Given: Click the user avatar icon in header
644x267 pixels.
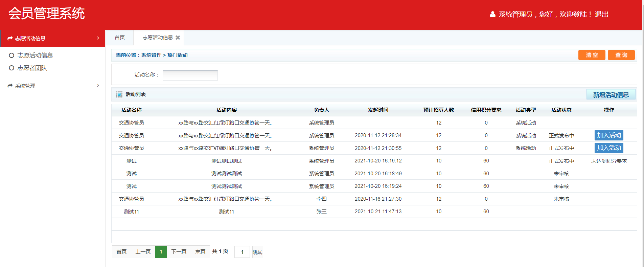Looking at the screenshot, I should click(492, 14).
